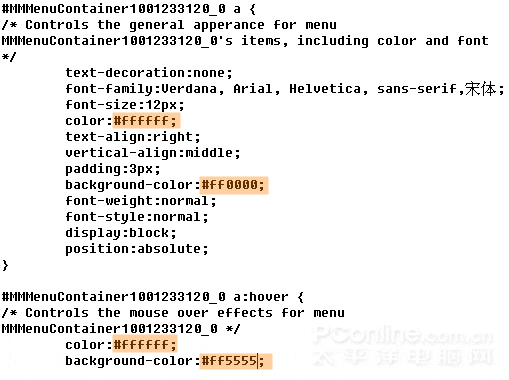
Task: Click the highlighted #ff0000 background-color value
Action: pyautogui.click(x=234, y=185)
